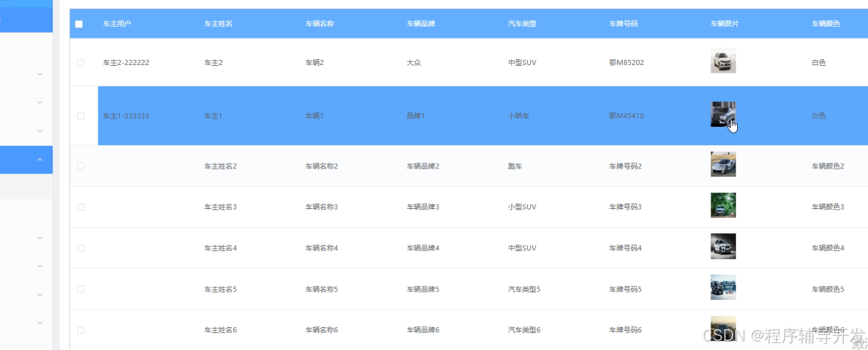Select the 车辆名称4 cell
This screenshot has height=350, width=868.
tap(322, 248)
